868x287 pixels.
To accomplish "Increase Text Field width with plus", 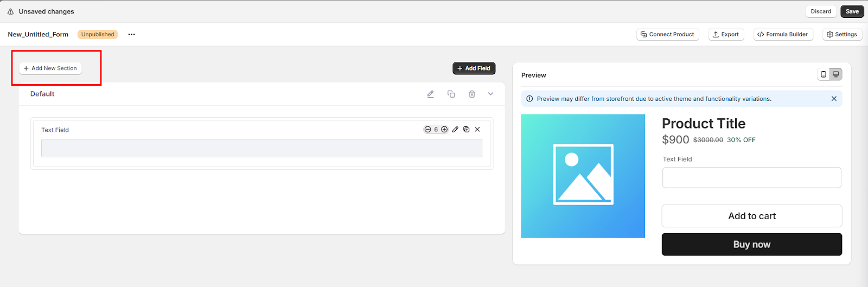I will pos(444,130).
